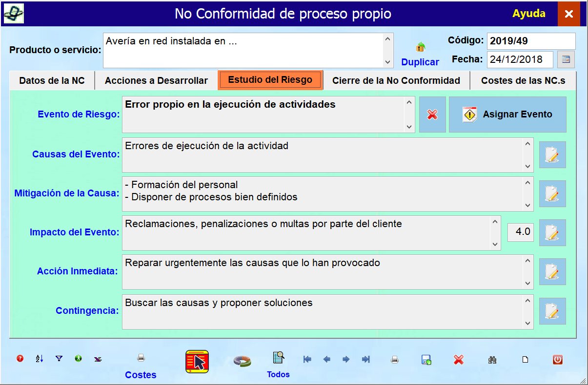Image resolution: width=588 pixels, height=385 pixels.
Task: Select the Estudio del Riesgo tab
Action: [x=270, y=80]
